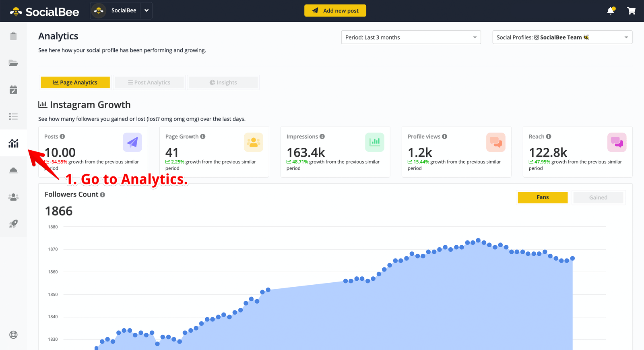Click Page Growth people icon
This screenshot has height=350, width=644.
[254, 142]
